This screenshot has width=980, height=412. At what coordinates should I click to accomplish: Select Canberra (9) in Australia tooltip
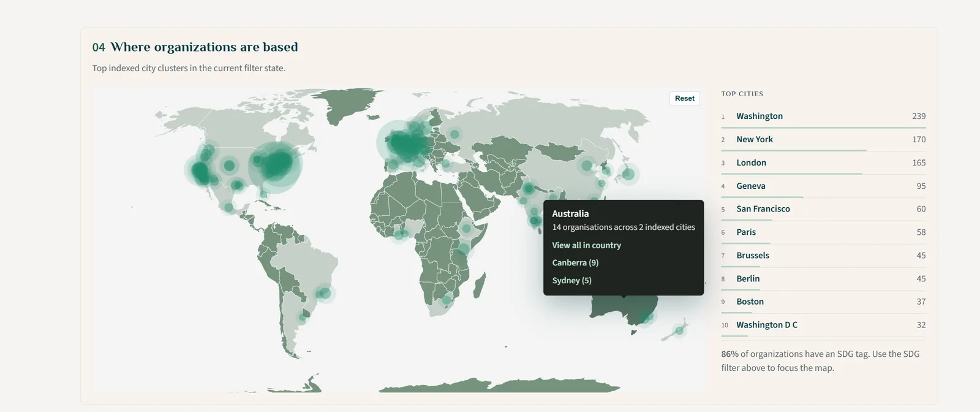[575, 262]
